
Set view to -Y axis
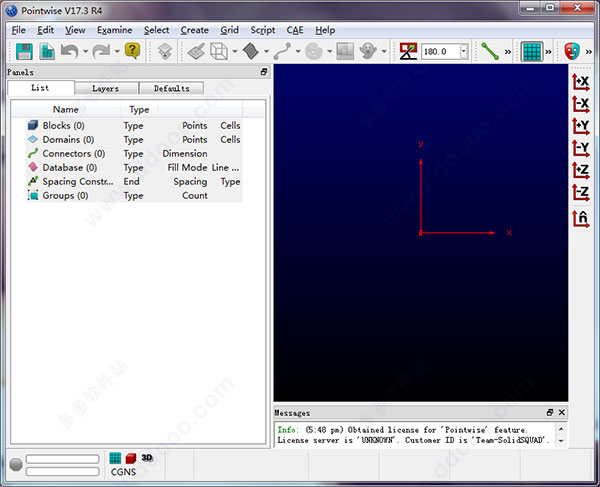pyautogui.click(x=581, y=148)
